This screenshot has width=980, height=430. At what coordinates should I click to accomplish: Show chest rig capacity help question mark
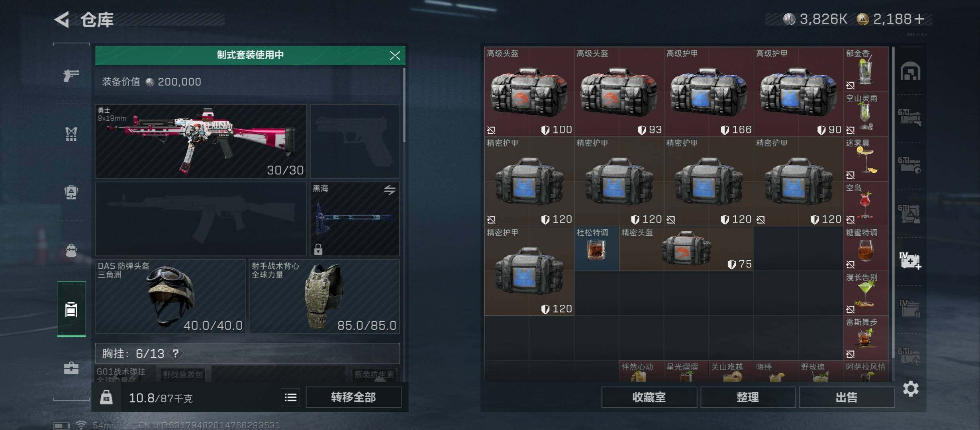pos(176,353)
